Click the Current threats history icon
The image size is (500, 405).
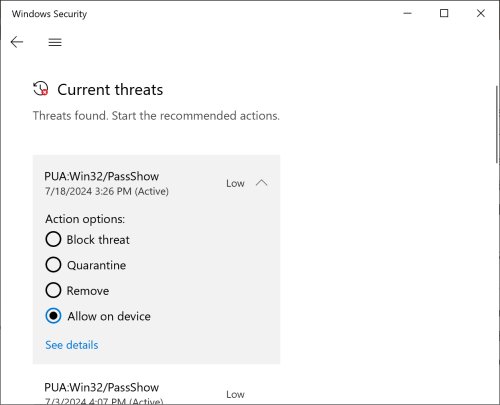tap(41, 89)
